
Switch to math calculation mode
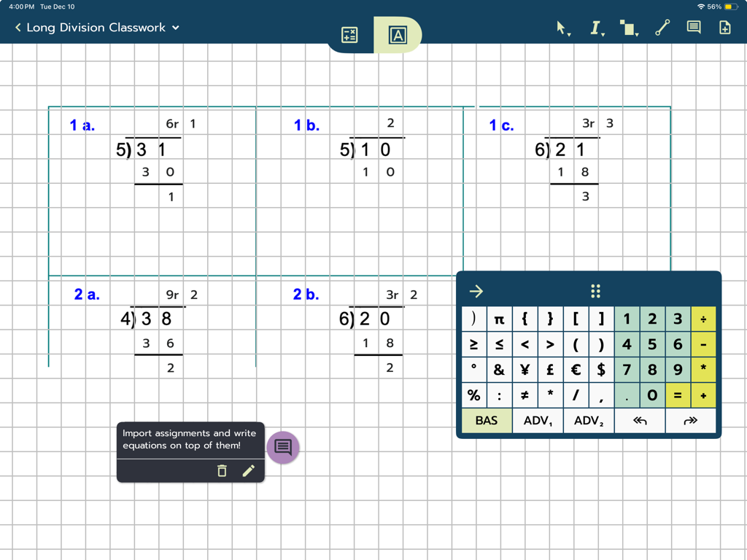(349, 34)
